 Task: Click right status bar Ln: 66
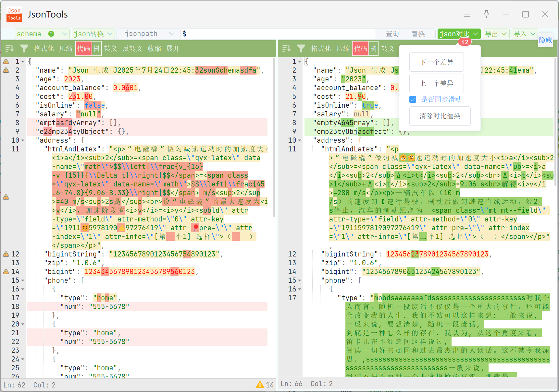coord(292,384)
